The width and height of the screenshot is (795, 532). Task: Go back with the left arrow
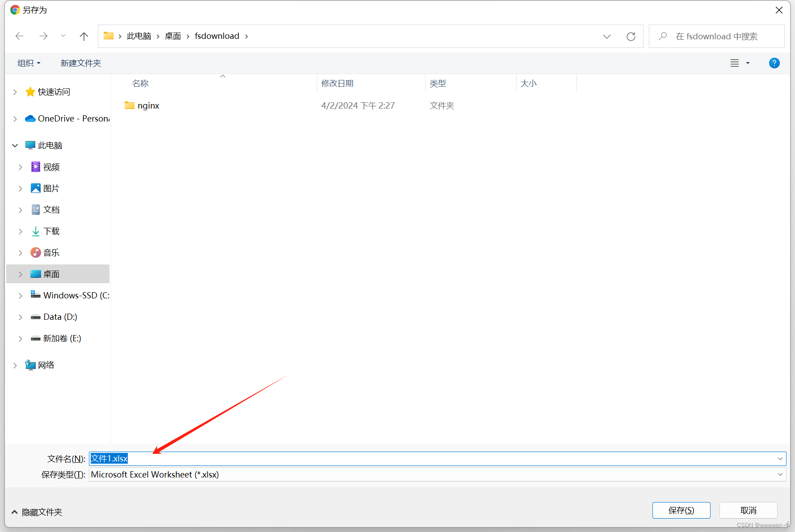point(19,36)
